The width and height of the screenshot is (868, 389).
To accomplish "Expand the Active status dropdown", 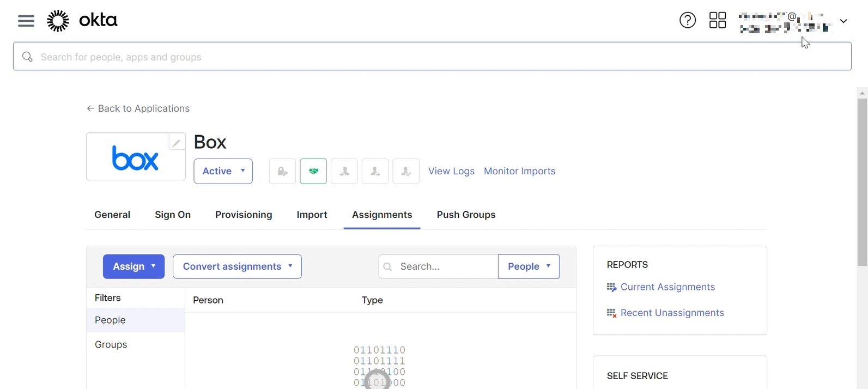I will tap(223, 171).
